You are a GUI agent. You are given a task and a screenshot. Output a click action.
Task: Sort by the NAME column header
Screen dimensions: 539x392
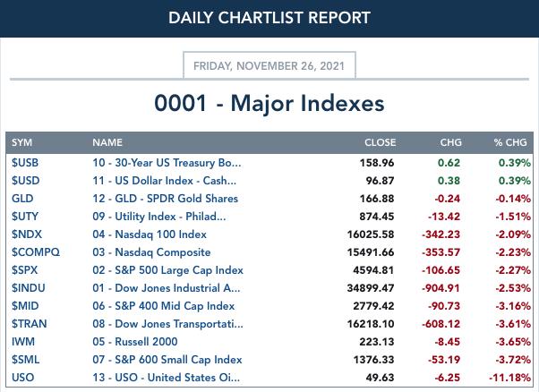(107, 143)
